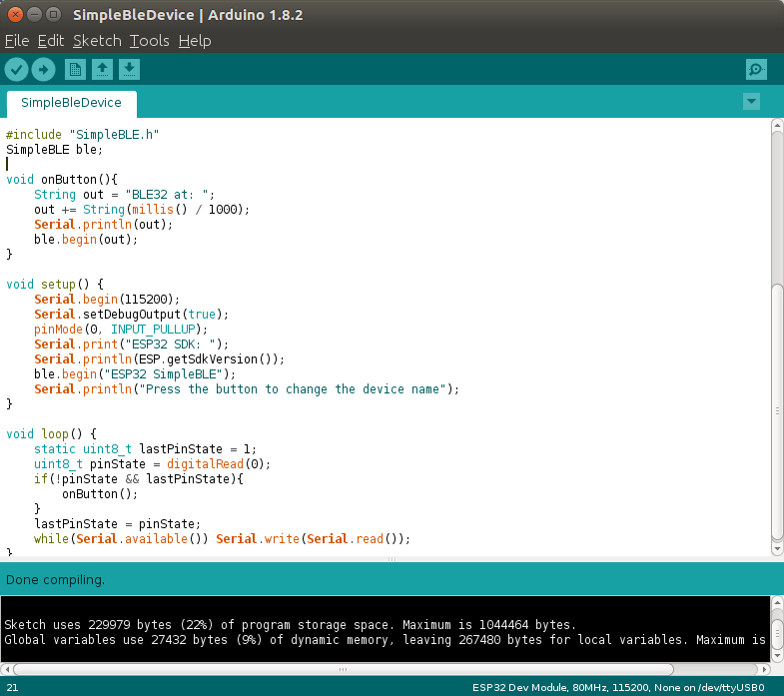Viewport: 784px width, 696px height.
Task: Upload sketch with the arrow button
Action: [44, 70]
